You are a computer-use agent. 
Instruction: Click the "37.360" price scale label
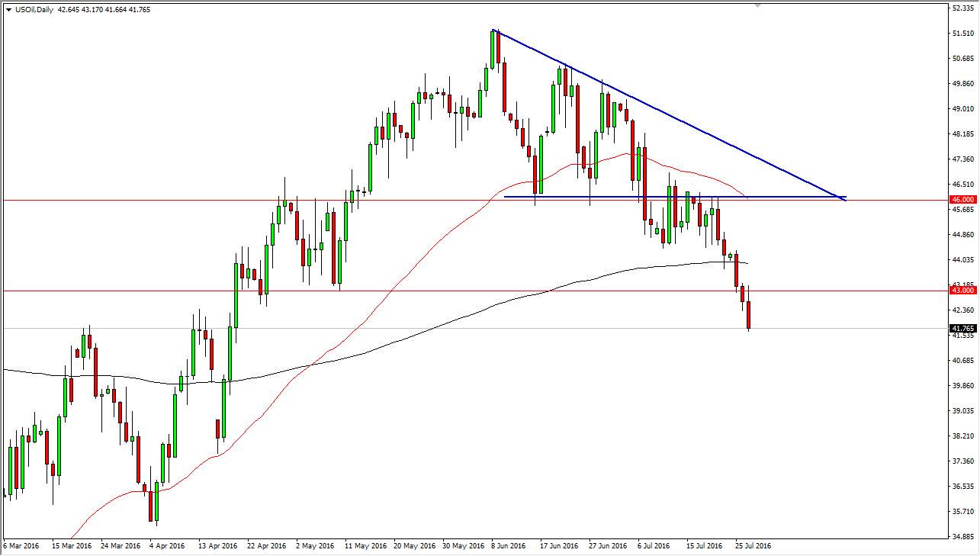pyautogui.click(x=962, y=461)
